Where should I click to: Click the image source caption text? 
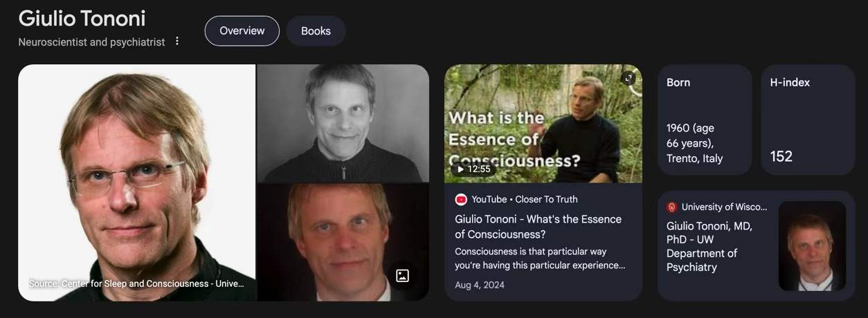[136, 283]
